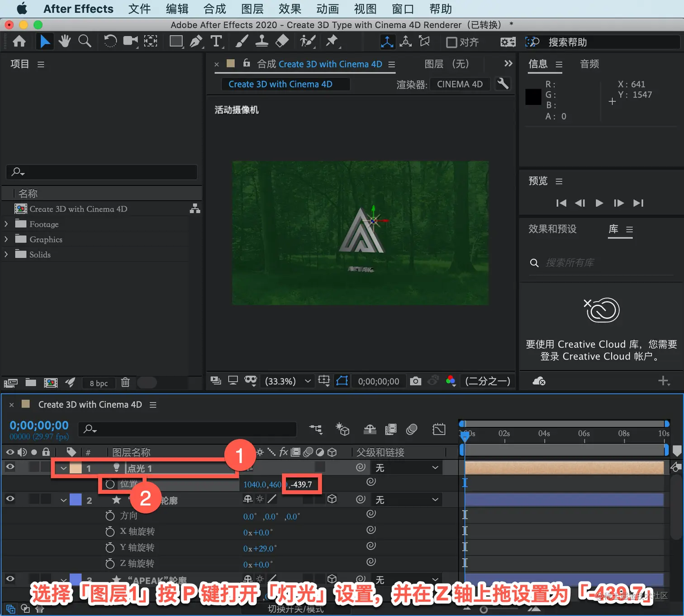The image size is (684, 616).
Task: Click the blue label color of layer 2
Action: tap(76, 500)
